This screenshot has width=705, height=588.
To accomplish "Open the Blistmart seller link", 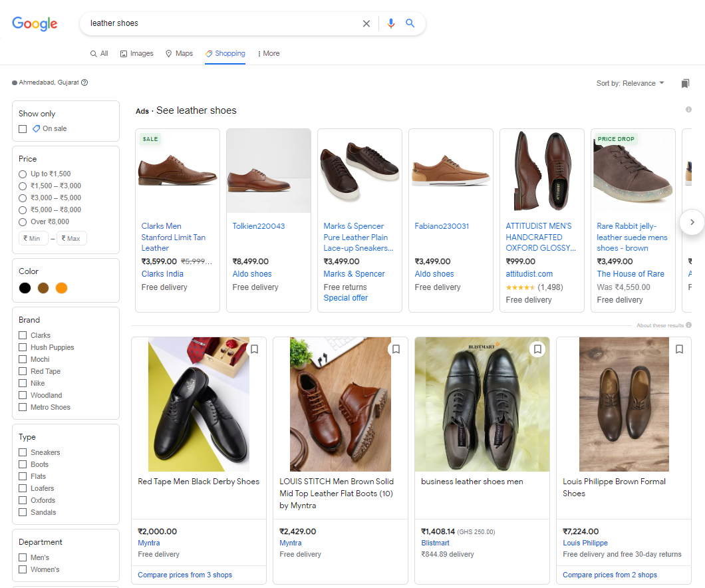I will (435, 543).
